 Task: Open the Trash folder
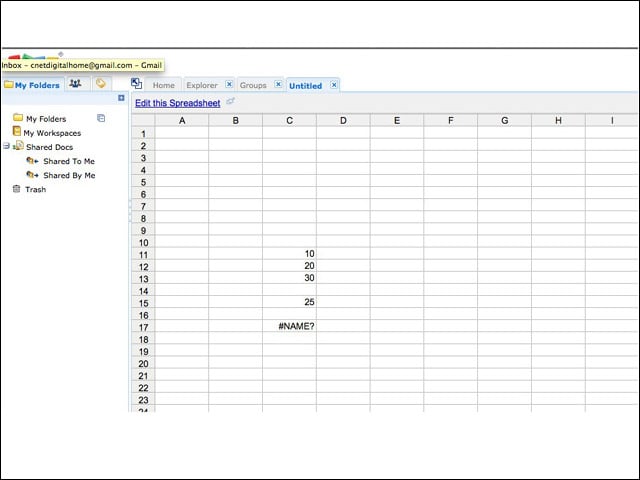(x=36, y=189)
